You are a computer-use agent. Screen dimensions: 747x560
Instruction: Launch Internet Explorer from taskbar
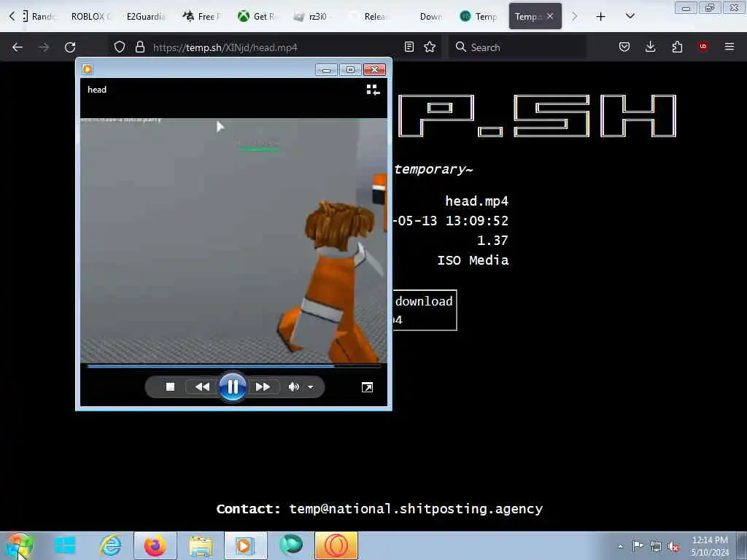pyautogui.click(x=110, y=545)
